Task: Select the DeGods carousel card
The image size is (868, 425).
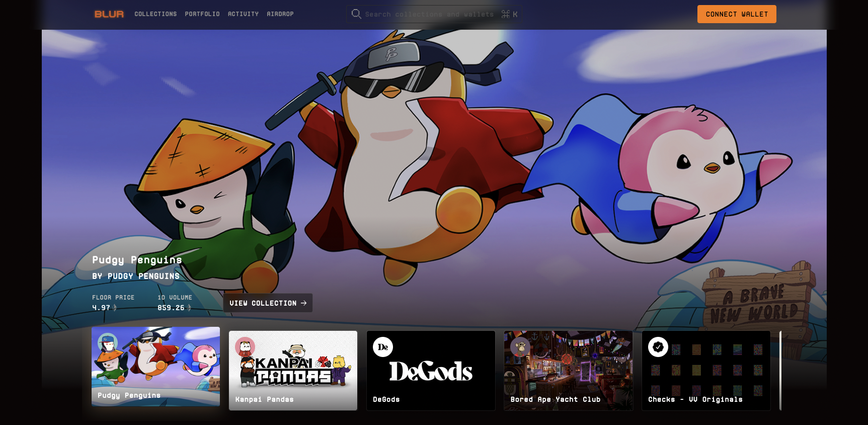Action: [x=431, y=371]
